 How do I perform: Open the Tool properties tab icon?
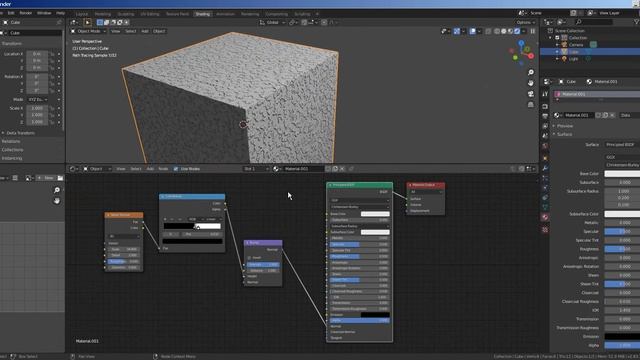tap(545, 94)
